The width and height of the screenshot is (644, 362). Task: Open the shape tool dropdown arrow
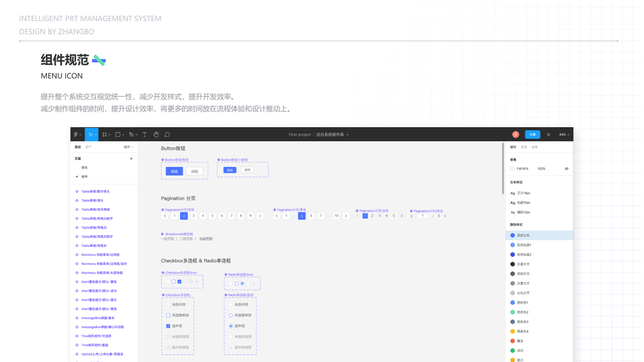pos(123,135)
